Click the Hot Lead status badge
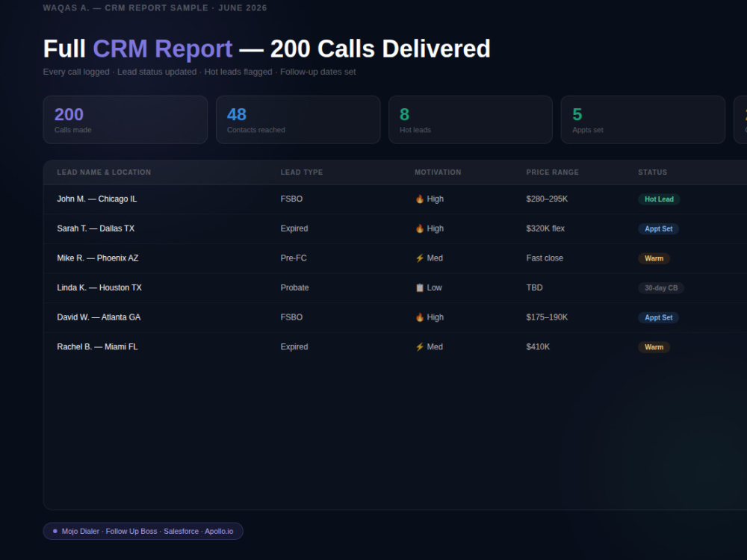This screenshot has width=747, height=560. click(659, 199)
